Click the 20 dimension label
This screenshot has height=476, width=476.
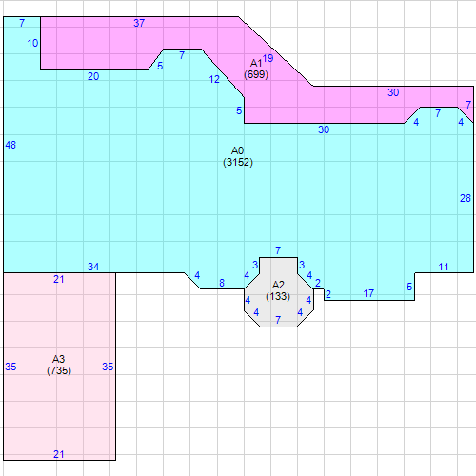click(93, 76)
